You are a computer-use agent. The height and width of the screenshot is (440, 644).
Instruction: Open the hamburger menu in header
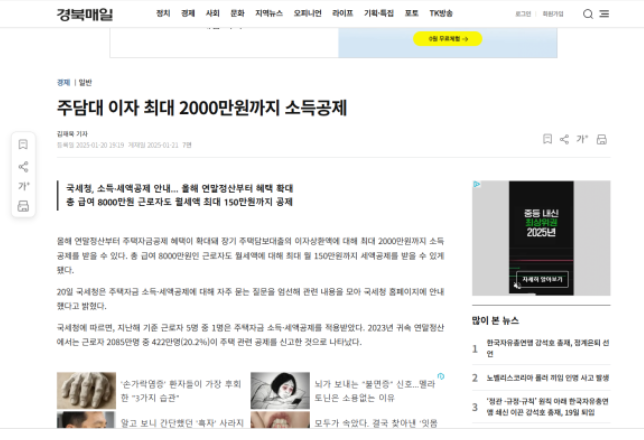pos(604,14)
